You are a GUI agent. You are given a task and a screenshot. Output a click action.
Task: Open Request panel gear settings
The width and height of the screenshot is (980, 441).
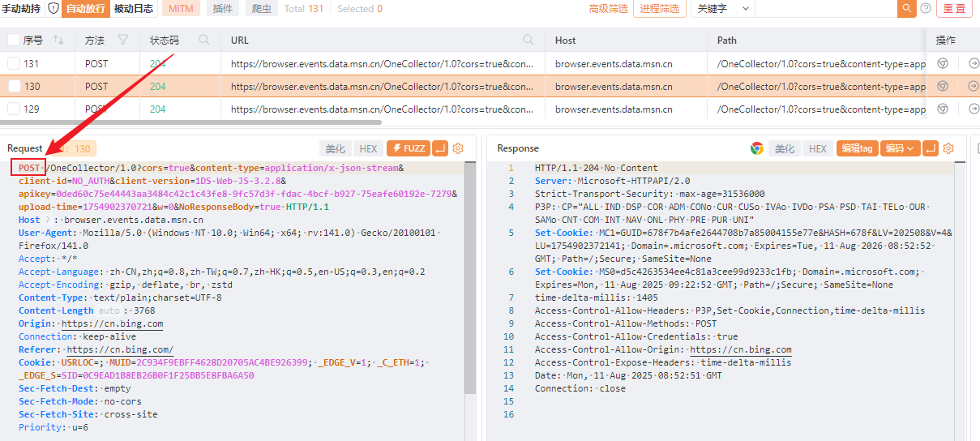[458, 148]
